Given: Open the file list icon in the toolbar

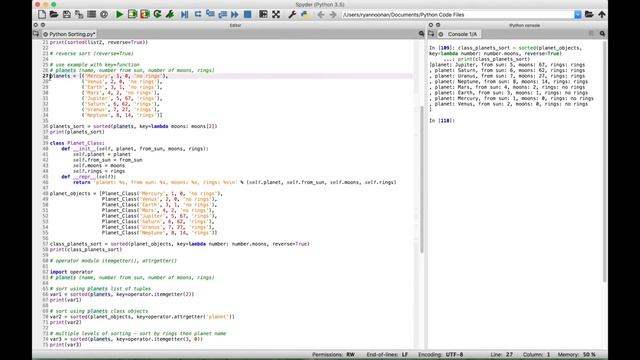Looking at the screenshot, I should point(91,14).
